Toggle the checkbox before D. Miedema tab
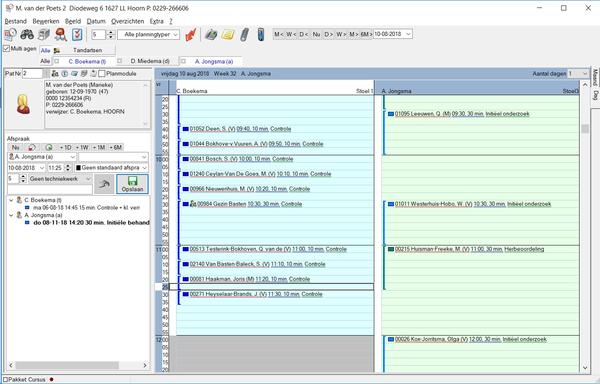Image resolution: width=600 pixels, height=384 pixels. click(120, 61)
